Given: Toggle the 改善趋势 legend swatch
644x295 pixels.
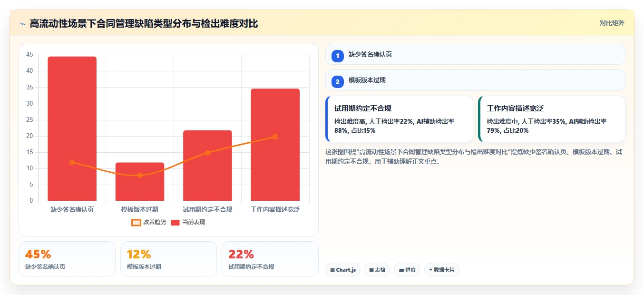Looking at the screenshot, I should click(136, 222).
